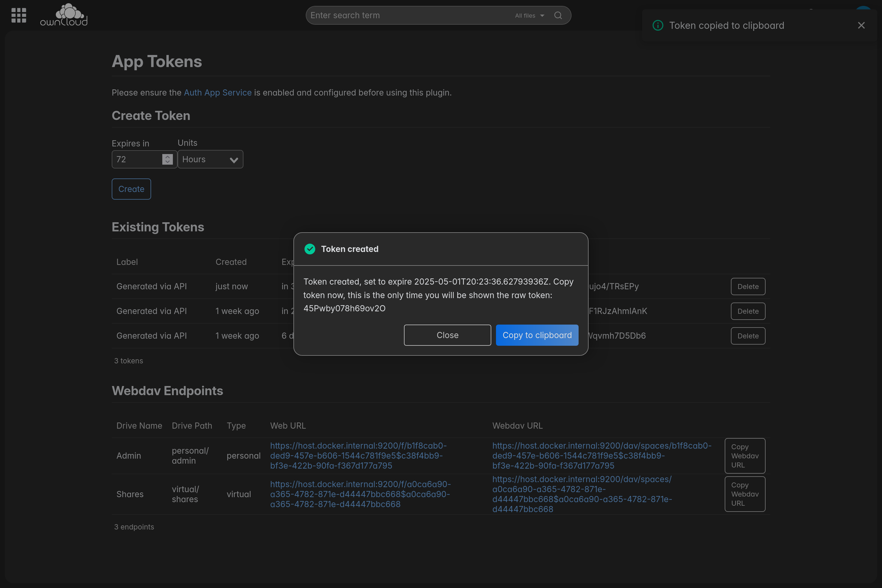Click the '3 tokens' count text
The width and height of the screenshot is (882, 588).
(x=129, y=361)
